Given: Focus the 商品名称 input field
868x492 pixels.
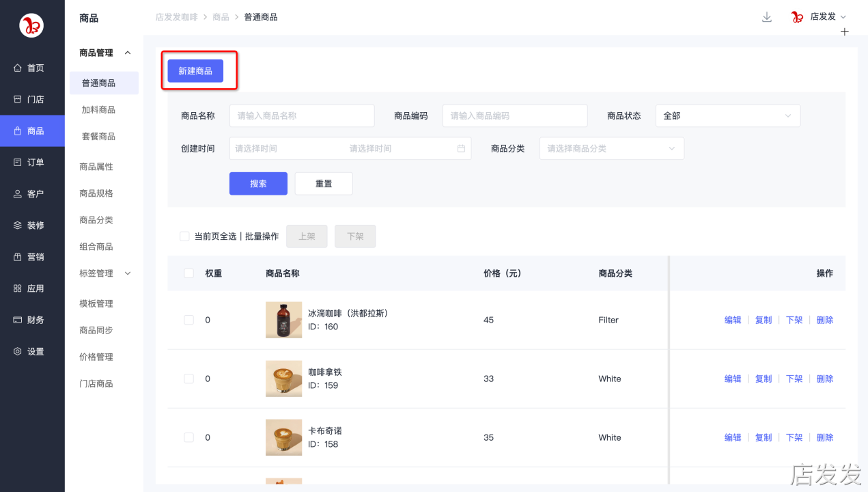Looking at the screenshot, I should (x=302, y=115).
